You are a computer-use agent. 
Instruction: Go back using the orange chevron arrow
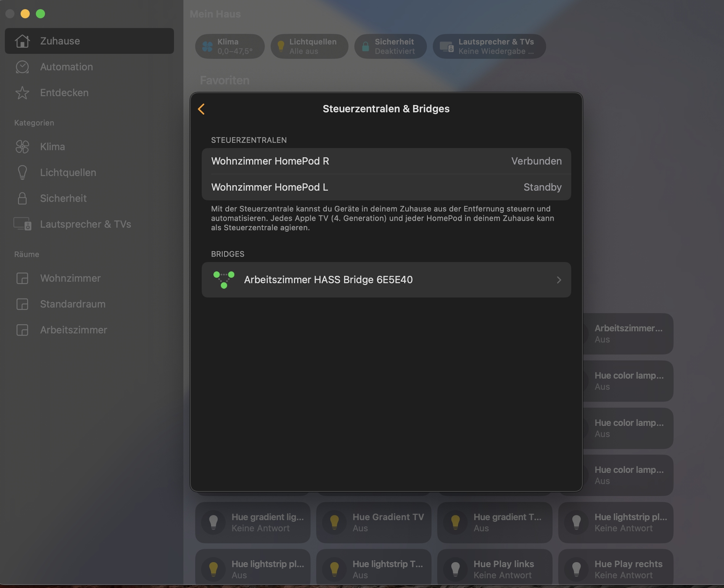[x=201, y=109]
